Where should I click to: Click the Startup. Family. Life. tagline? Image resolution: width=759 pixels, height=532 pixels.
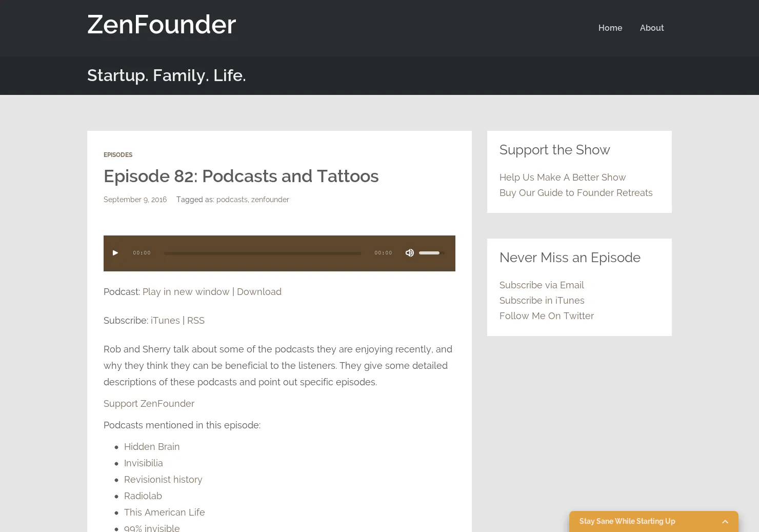167,75
